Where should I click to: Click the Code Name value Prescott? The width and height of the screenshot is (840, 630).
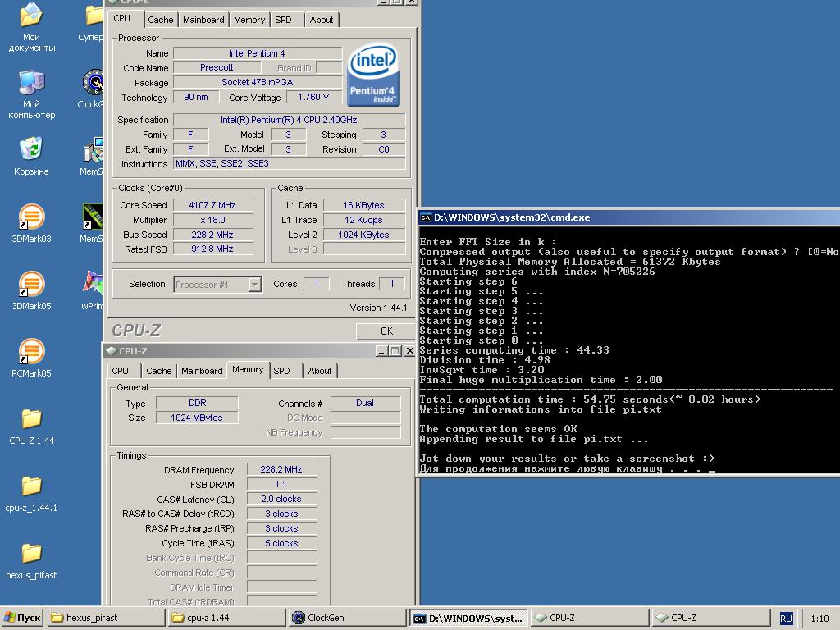tap(217, 67)
